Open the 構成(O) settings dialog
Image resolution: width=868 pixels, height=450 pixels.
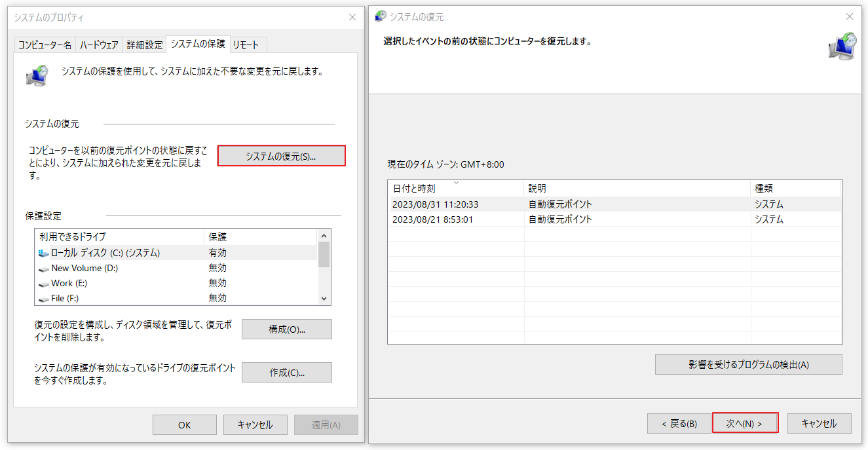(x=287, y=329)
